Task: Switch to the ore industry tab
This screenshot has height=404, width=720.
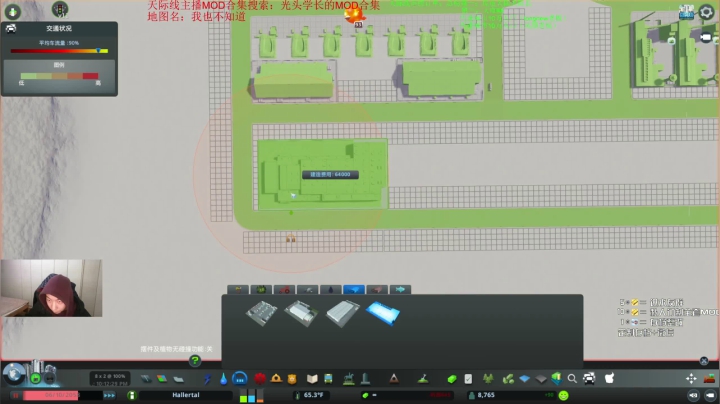Action: pos(308,290)
